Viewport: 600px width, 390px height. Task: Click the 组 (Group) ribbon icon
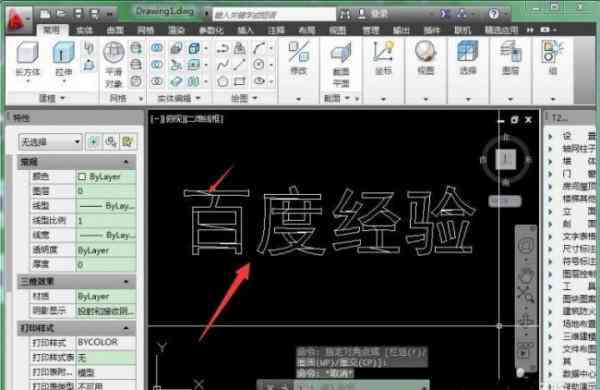click(553, 58)
